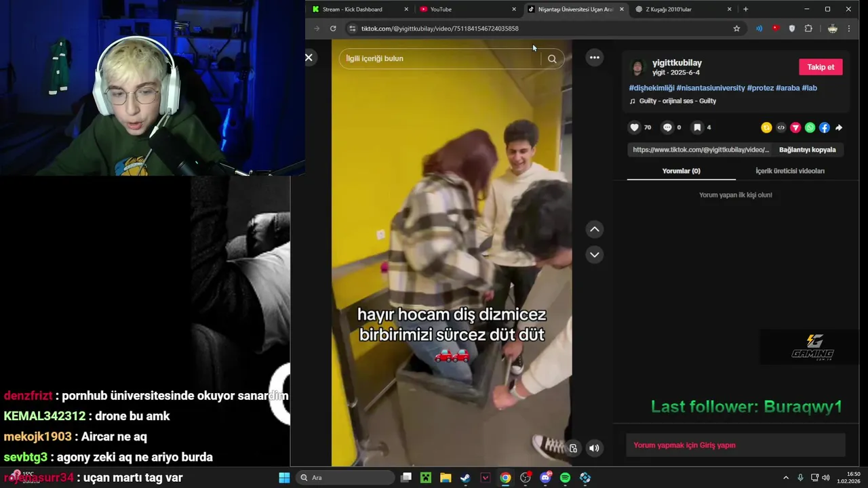Click the shield extension icon
This screenshot has width=868, height=488.
[791, 28]
